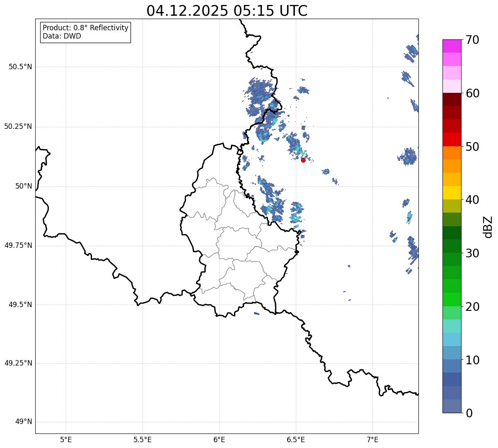Select the 'Product: 0.8° Reflectivity' text
The height and width of the screenshot is (448, 498).
[x=86, y=28]
